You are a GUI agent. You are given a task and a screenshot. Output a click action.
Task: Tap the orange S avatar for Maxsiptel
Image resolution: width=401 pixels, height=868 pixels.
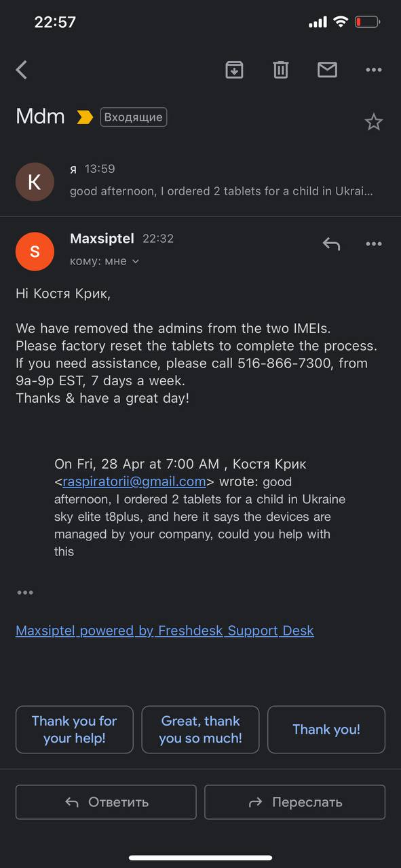click(x=35, y=251)
